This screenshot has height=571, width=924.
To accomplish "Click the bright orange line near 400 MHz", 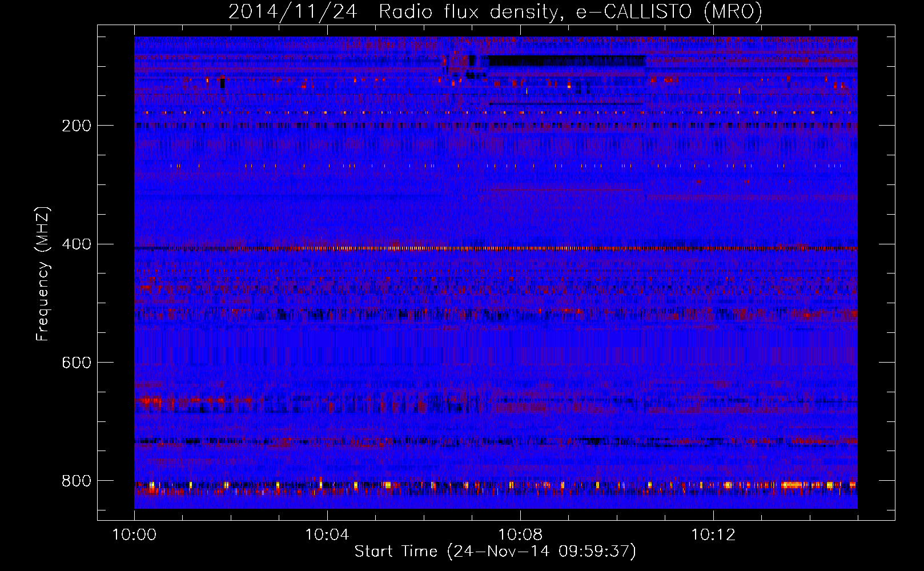I will 496,248.
